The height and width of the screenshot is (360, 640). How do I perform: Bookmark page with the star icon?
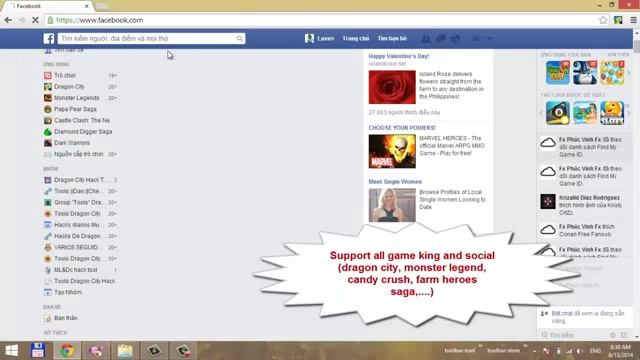pos(603,20)
